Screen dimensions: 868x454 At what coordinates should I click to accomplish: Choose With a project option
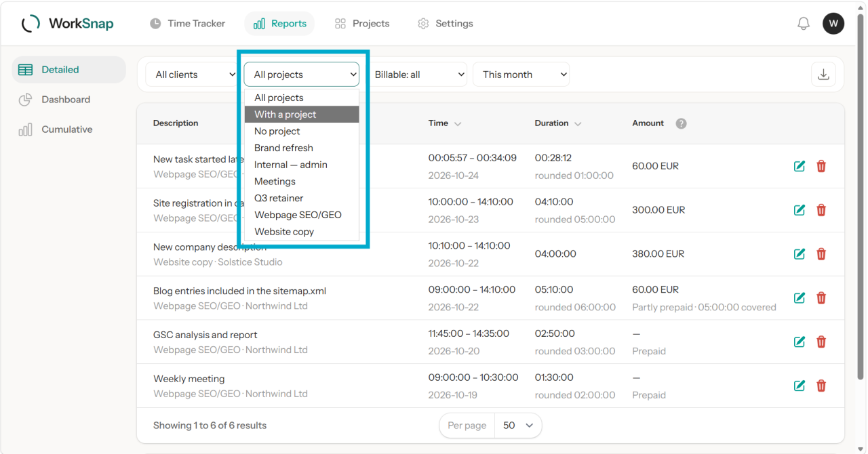(x=302, y=115)
